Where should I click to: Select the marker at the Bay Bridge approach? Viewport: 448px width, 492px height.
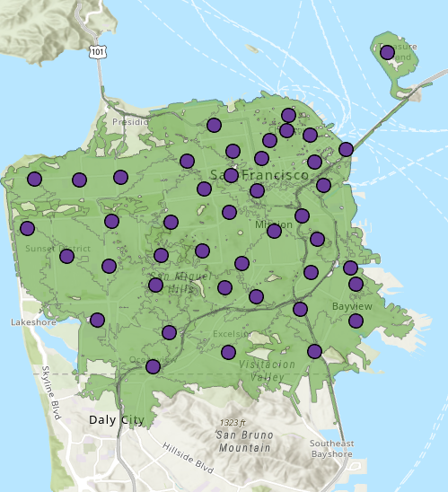click(347, 149)
